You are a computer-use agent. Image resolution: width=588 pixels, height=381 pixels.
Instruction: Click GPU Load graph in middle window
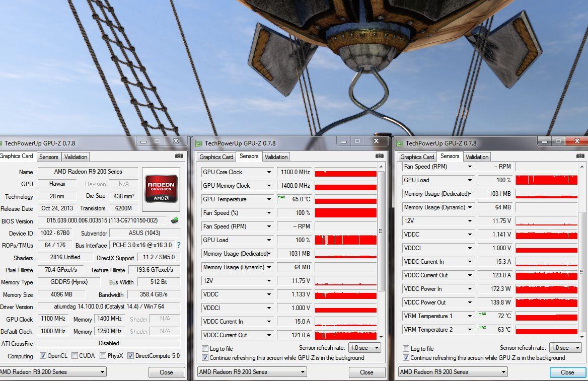[x=346, y=240]
